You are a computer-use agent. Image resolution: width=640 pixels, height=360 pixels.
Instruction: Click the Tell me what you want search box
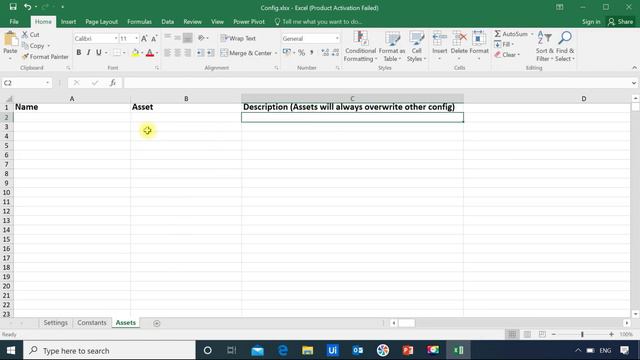point(318,22)
